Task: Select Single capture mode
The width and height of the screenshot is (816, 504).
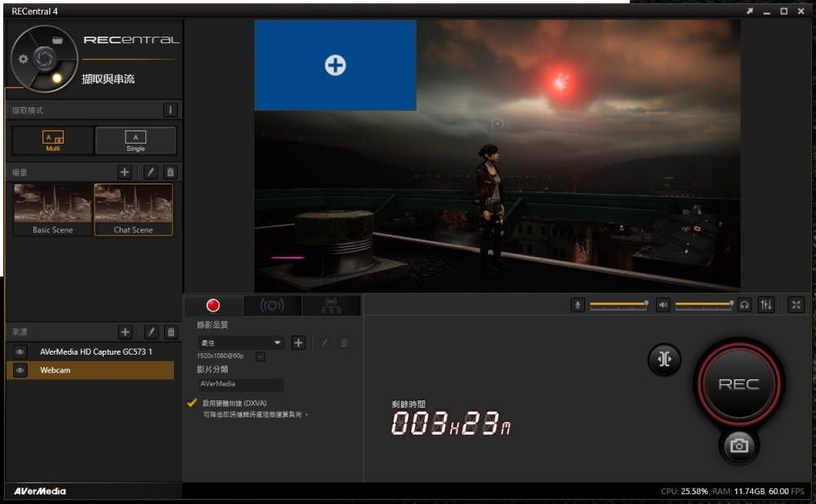Action: coord(135,140)
